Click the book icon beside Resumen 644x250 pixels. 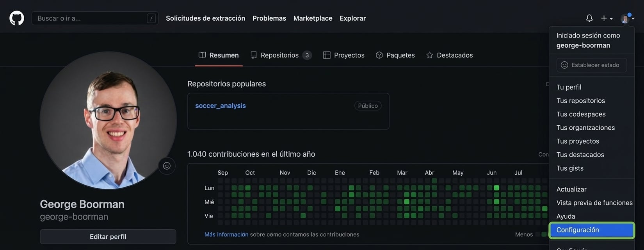pos(202,55)
